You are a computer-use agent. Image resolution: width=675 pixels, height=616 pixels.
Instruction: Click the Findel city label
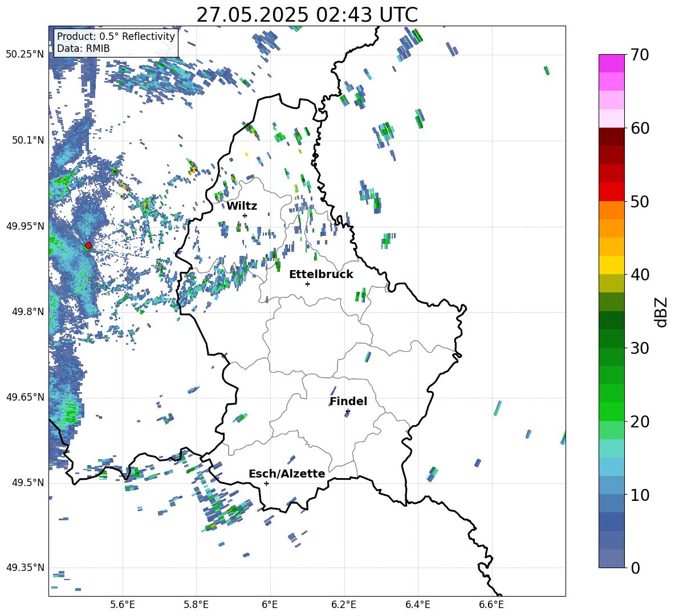click(x=348, y=401)
